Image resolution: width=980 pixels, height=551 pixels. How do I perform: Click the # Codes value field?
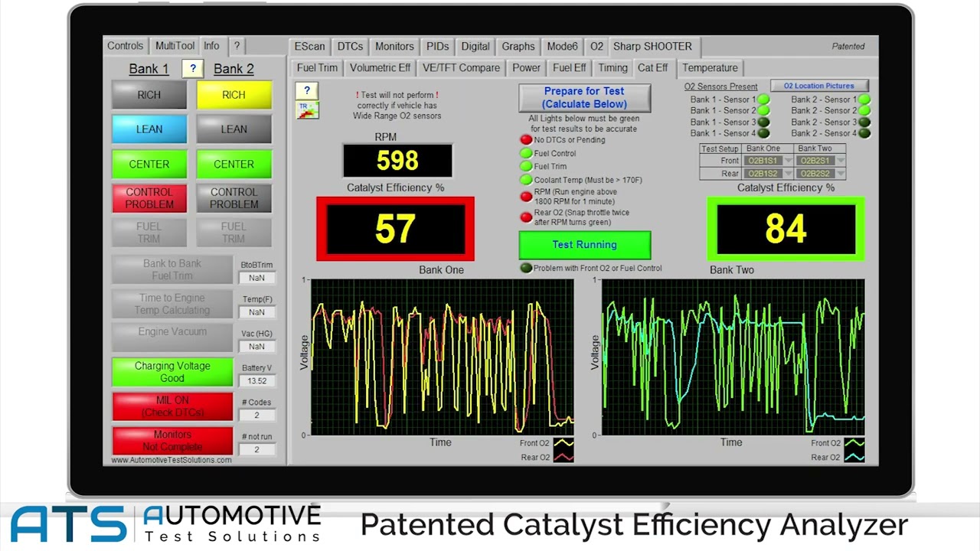point(256,416)
